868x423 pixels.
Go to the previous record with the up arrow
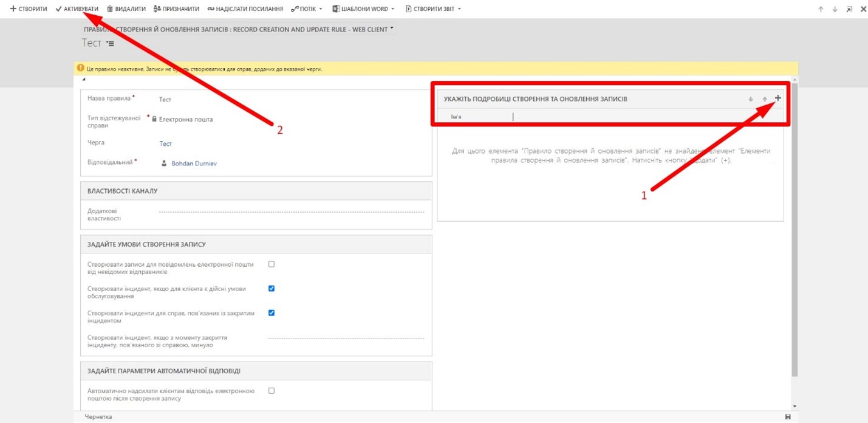821,9
